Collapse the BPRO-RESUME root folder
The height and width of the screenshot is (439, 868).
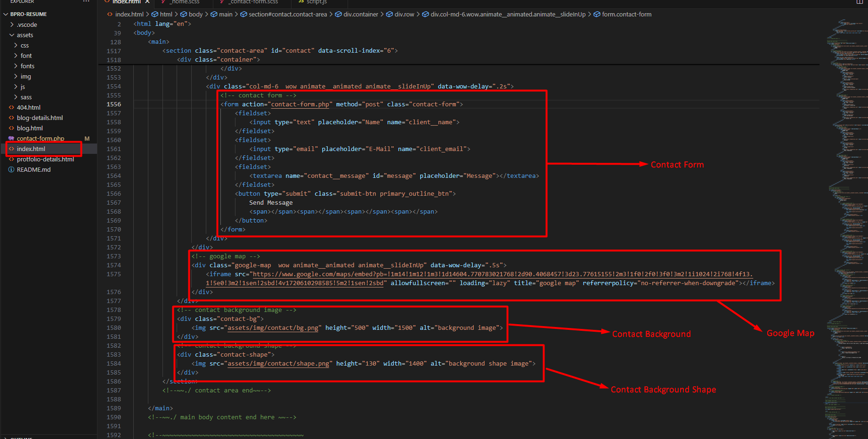point(28,14)
